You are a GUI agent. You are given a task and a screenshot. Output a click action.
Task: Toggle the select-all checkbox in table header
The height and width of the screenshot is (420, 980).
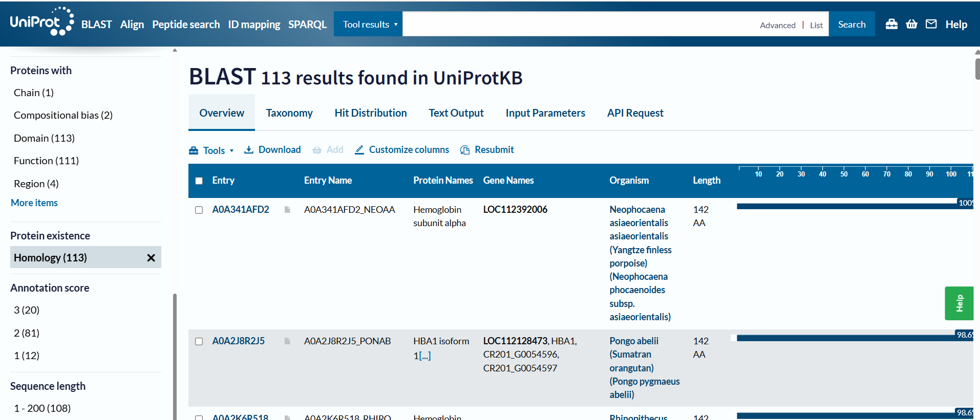click(199, 181)
